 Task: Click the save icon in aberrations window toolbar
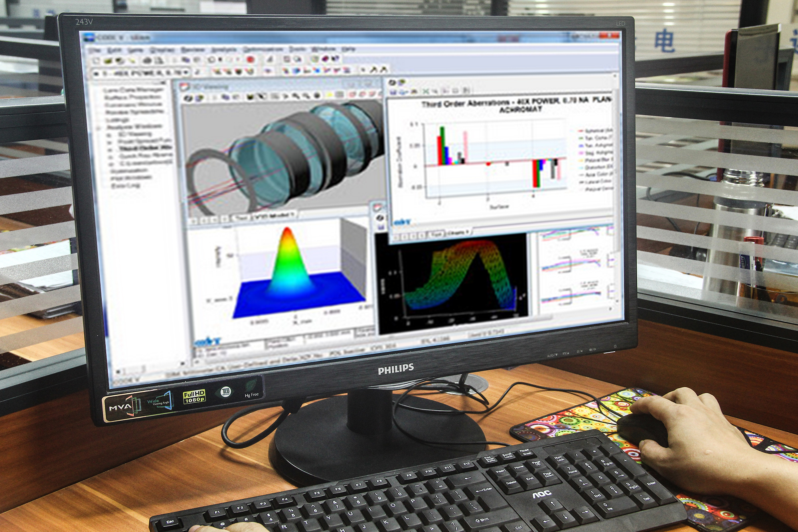coord(393,92)
